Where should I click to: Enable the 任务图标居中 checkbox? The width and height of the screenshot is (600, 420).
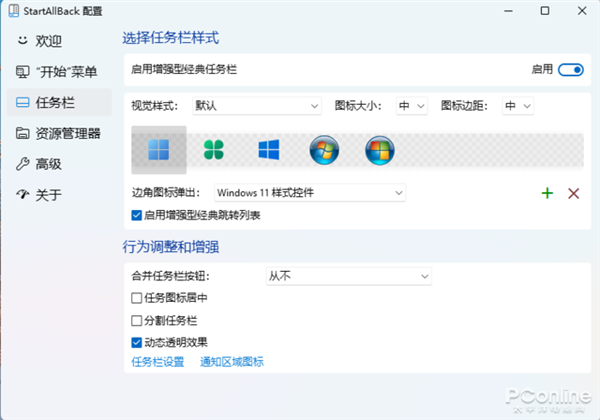(137, 298)
